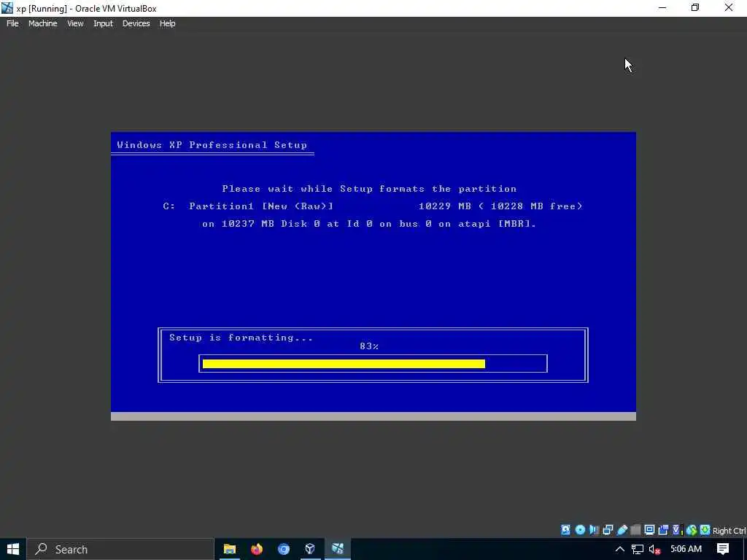The width and height of the screenshot is (747, 560).
Task: Click the mouse integration status icon
Action: (692, 530)
